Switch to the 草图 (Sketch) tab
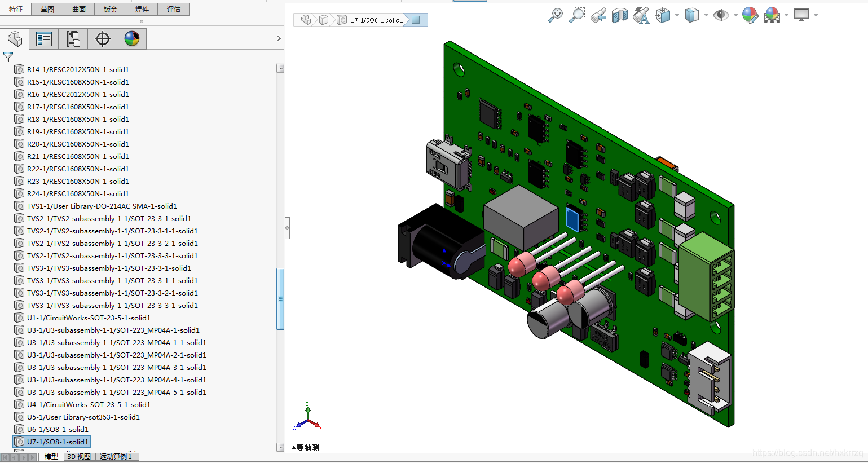The image size is (868, 463). pyautogui.click(x=47, y=10)
